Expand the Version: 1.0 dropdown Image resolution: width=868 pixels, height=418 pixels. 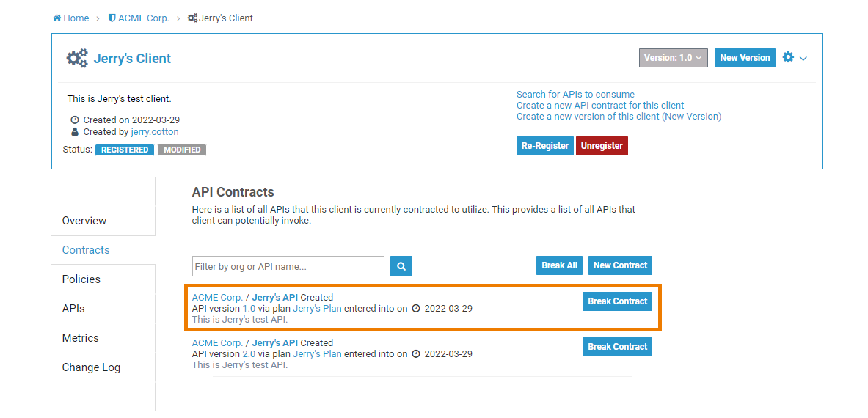pos(673,58)
